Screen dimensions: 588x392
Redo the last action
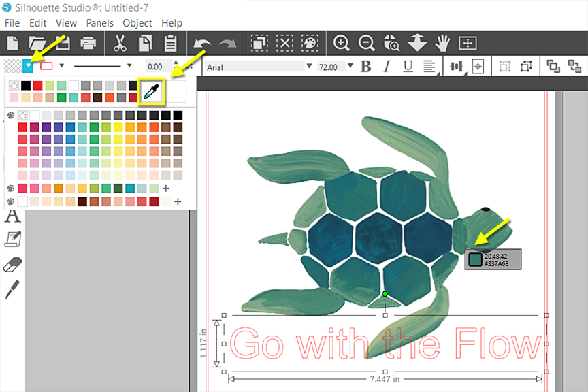click(x=227, y=44)
